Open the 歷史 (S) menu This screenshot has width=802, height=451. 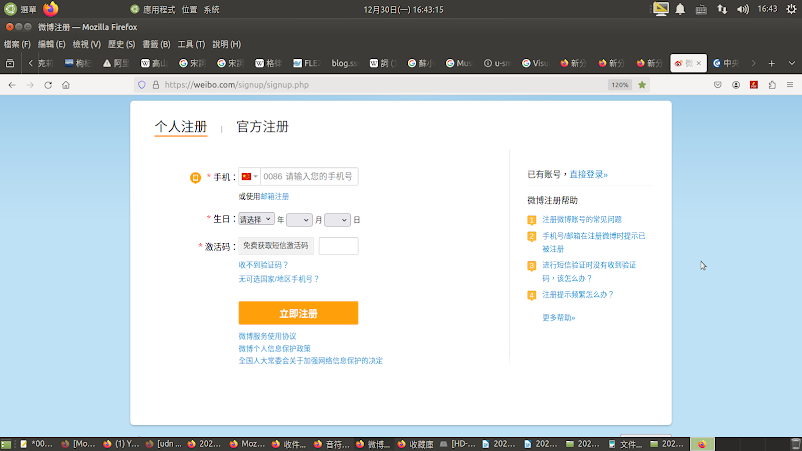[x=121, y=44]
